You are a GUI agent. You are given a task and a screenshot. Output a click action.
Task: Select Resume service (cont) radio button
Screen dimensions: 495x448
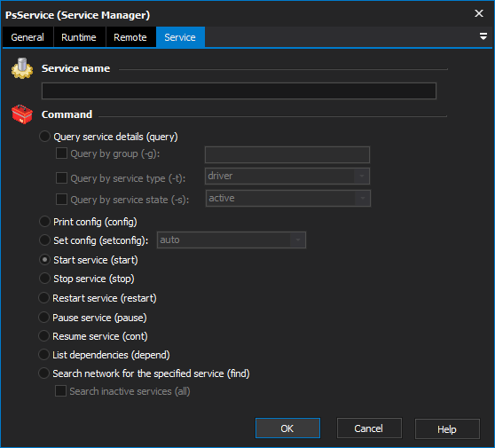(x=43, y=336)
